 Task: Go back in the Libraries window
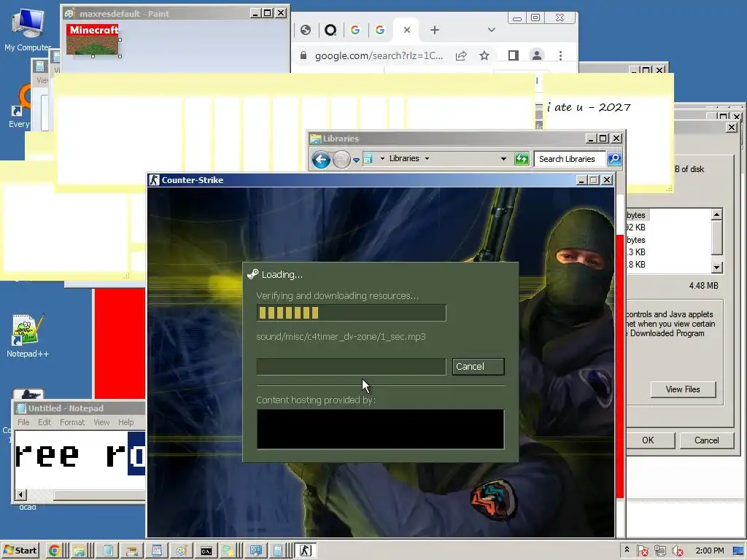tap(321, 159)
